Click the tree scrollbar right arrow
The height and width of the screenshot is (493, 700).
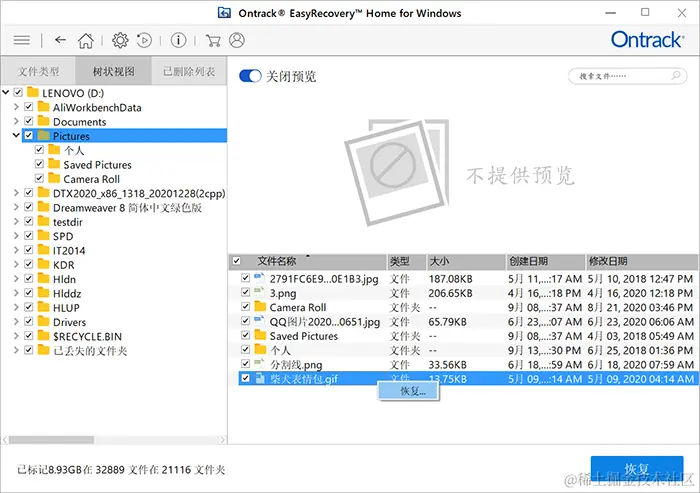tap(222, 440)
